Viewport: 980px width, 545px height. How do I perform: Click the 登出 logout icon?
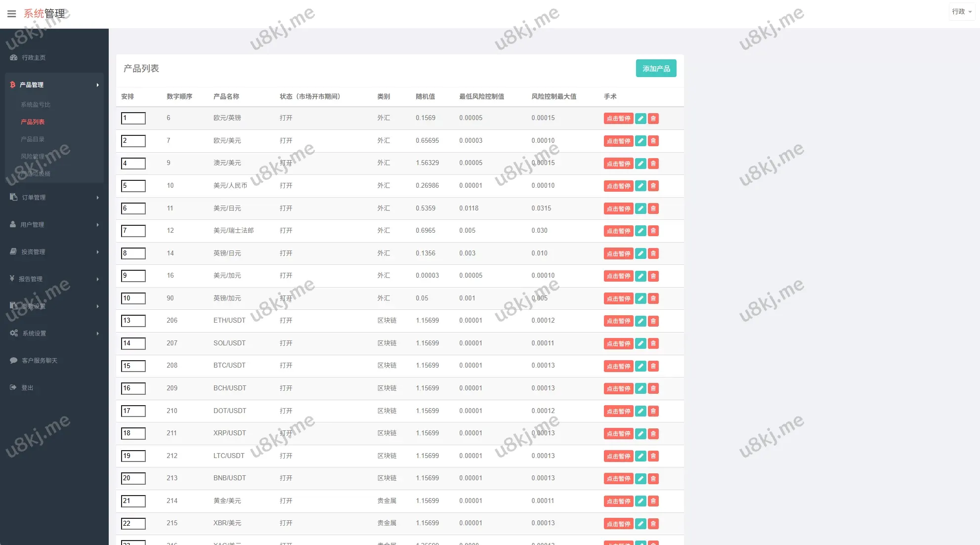click(13, 387)
